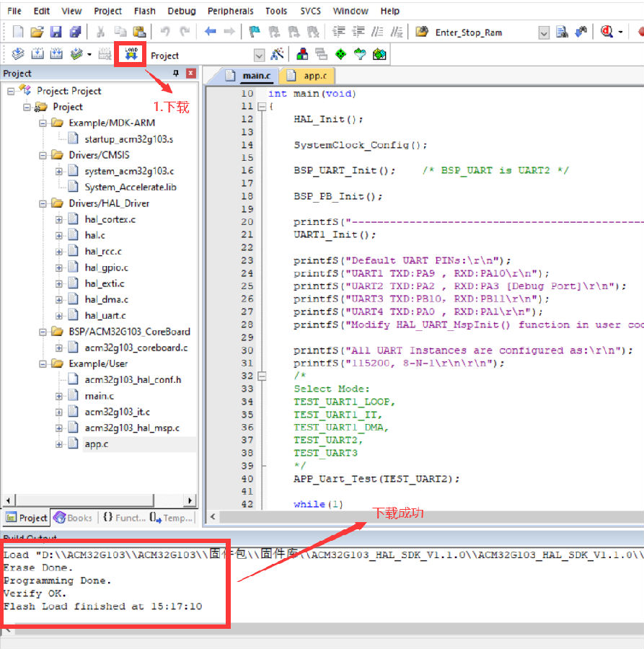
Task: Click the New file icon
Action: point(19,32)
